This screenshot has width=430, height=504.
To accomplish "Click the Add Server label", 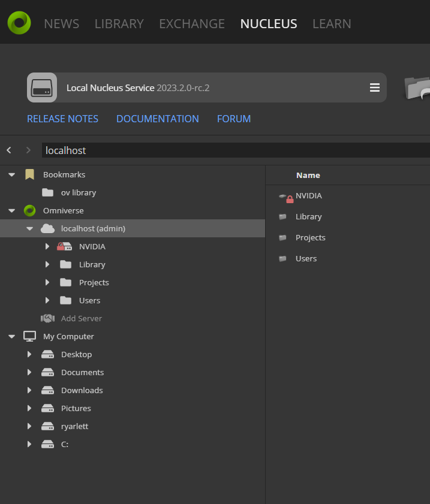I will tap(82, 319).
